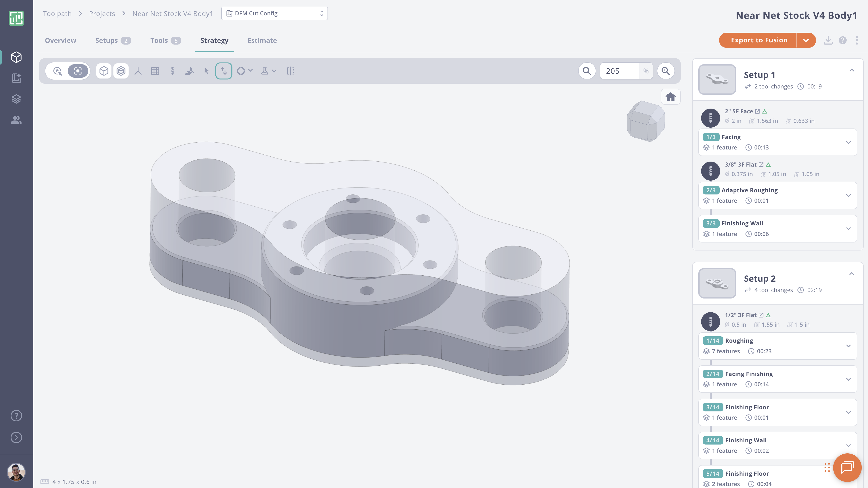Click the home view button
The width and height of the screenshot is (868, 488).
[x=671, y=97]
